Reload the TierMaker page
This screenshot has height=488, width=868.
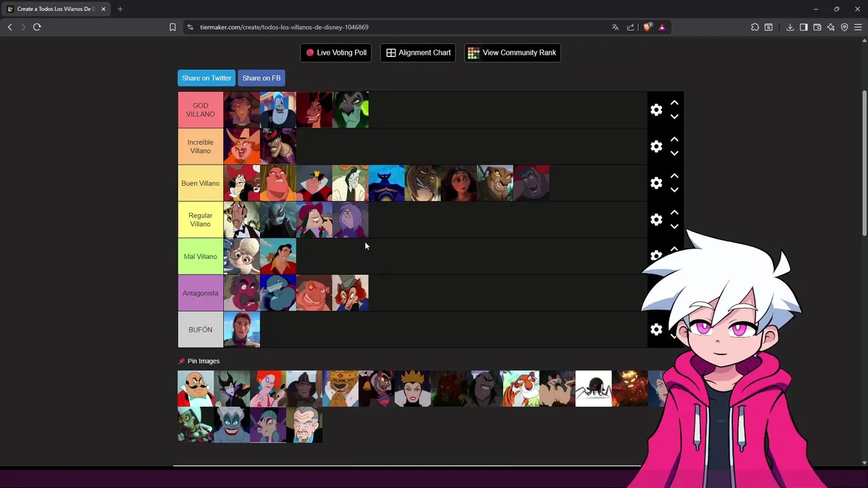[37, 27]
